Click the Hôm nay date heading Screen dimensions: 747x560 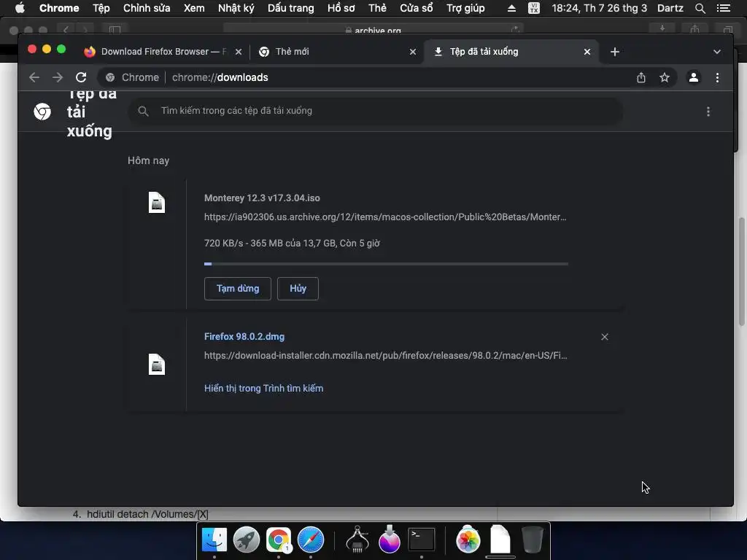tap(148, 160)
